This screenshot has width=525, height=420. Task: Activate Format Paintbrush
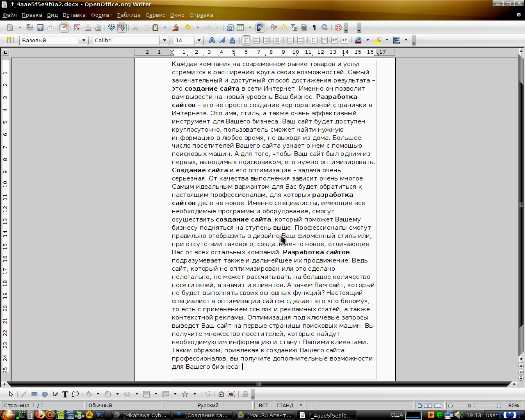point(176,27)
